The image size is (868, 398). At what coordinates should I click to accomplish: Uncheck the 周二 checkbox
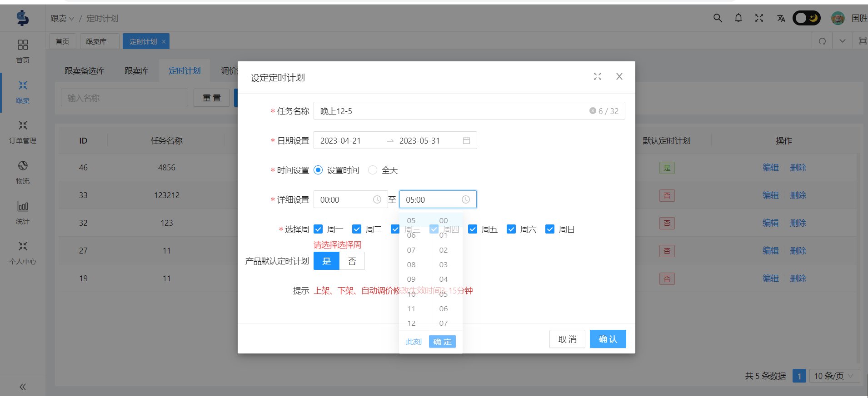point(357,229)
